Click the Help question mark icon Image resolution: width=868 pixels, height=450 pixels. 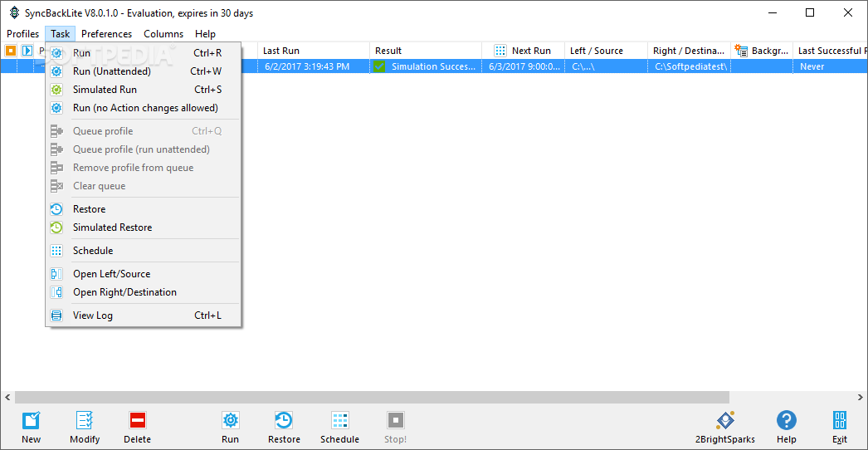(x=787, y=420)
